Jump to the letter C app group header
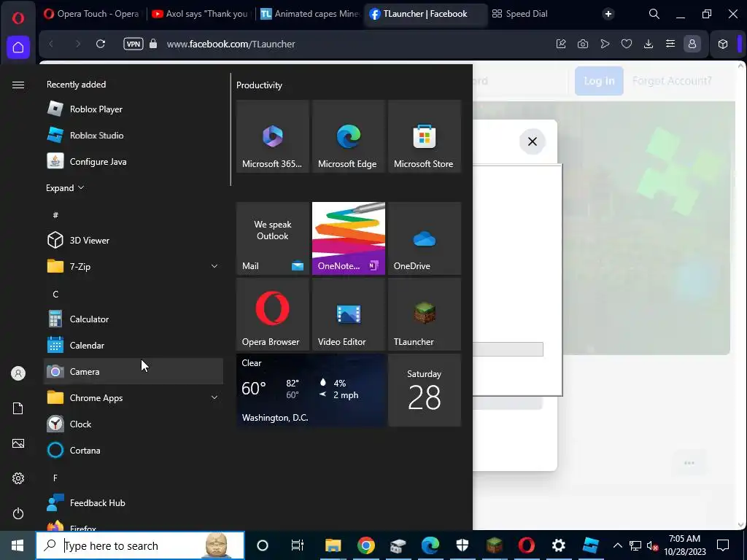The height and width of the screenshot is (560, 747). click(55, 294)
